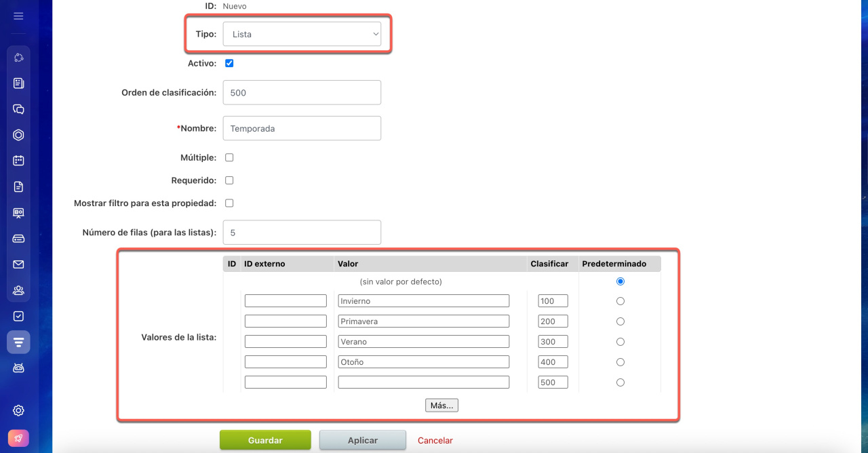Open the chat messages icon in sidebar

pyautogui.click(x=18, y=109)
